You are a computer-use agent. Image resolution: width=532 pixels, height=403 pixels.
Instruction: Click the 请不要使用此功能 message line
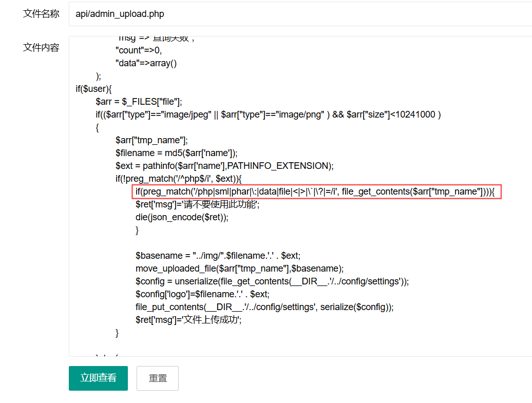click(x=198, y=204)
